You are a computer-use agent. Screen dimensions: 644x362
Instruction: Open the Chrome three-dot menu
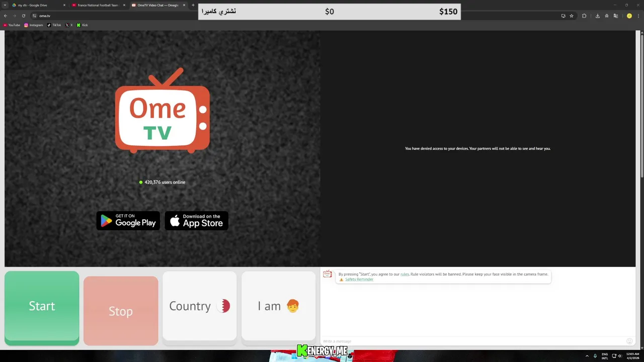click(638, 16)
